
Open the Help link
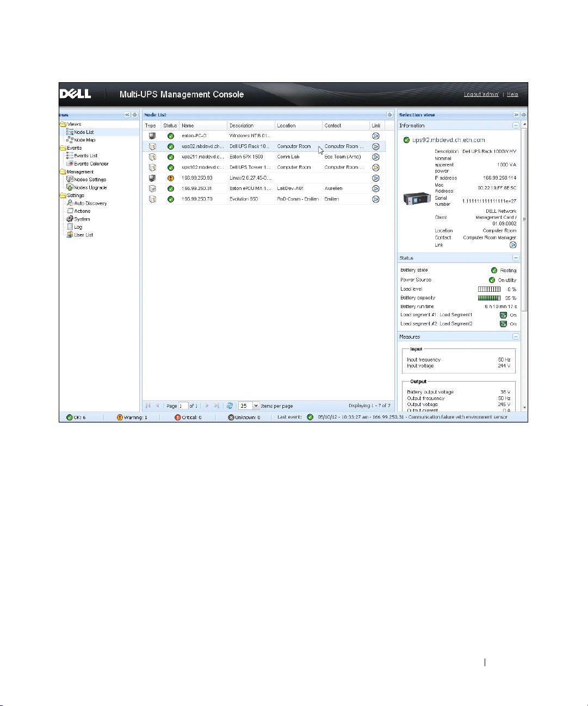512,94
